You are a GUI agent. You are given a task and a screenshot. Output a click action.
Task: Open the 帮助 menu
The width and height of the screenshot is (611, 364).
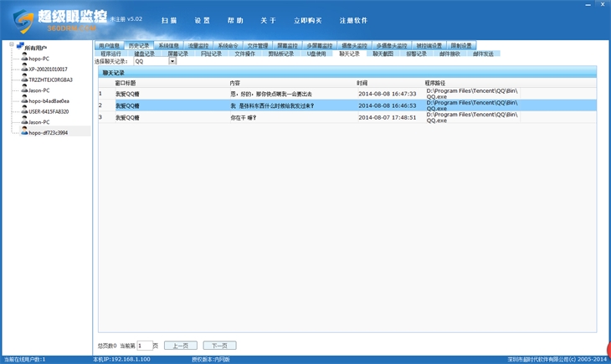(235, 19)
